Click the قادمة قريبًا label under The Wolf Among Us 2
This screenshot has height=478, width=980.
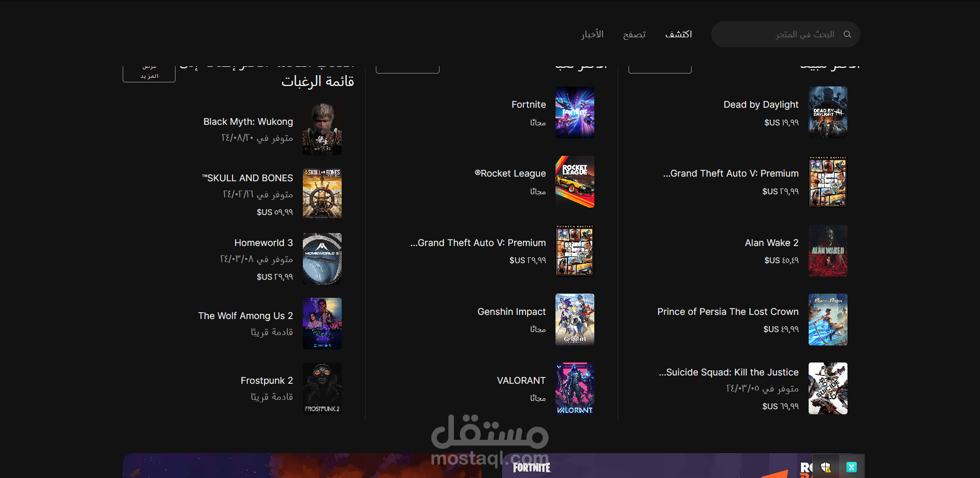click(272, 332)
